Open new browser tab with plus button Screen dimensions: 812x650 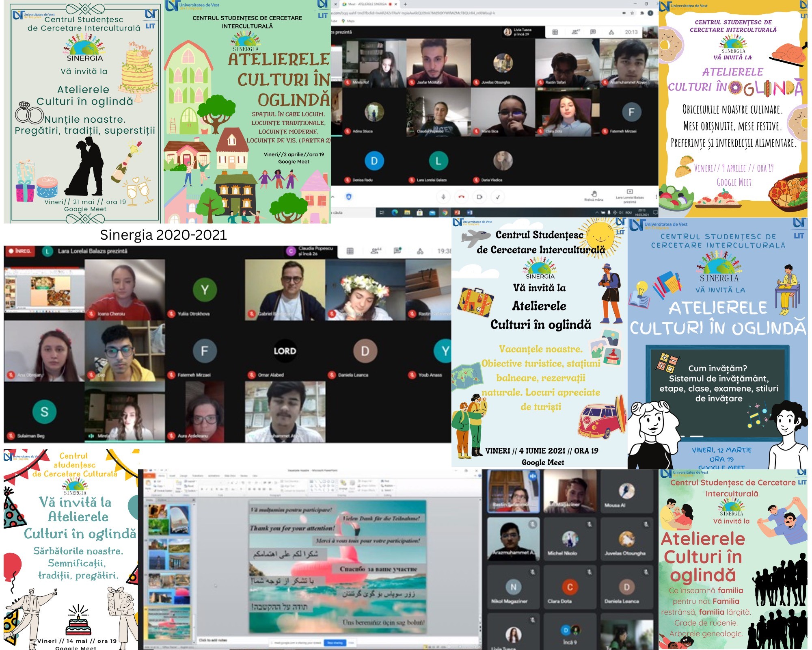(x=405, y=4)
